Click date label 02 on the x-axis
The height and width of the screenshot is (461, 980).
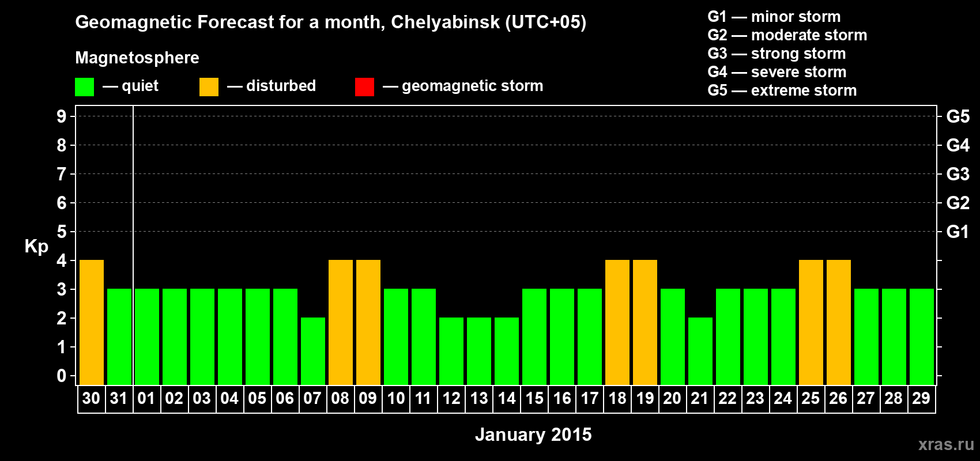pos(174,399)
